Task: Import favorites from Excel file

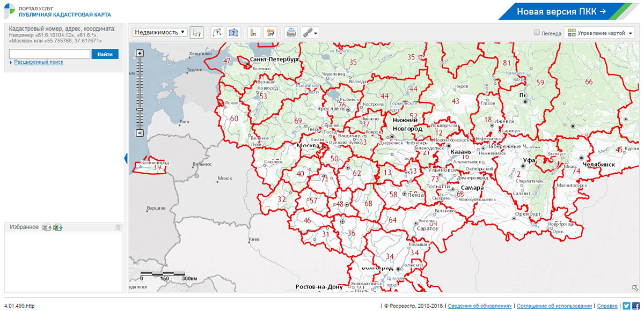Action: click(x=58, y=227)
